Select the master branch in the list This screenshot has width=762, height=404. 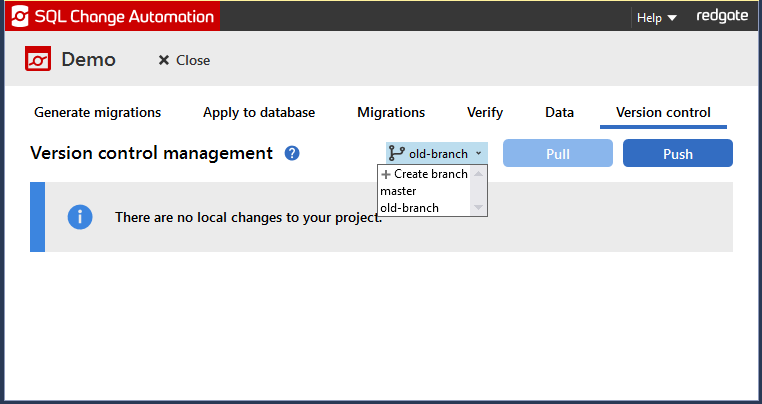click(x=399, y=191)
